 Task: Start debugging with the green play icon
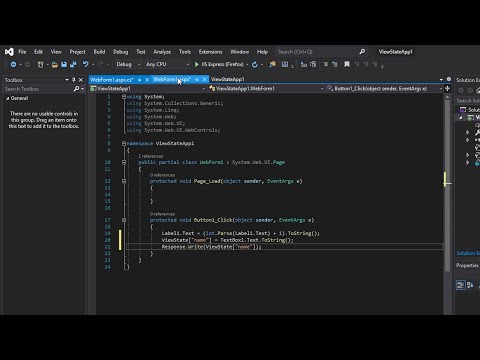click(197, 64)
